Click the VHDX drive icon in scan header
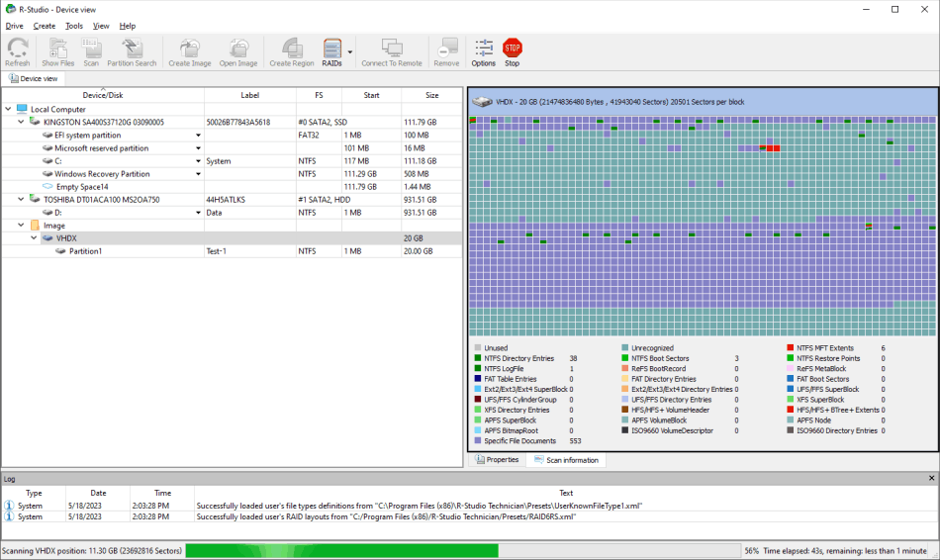Viewport: 940px width, 560px height. [x=482, y=102]
